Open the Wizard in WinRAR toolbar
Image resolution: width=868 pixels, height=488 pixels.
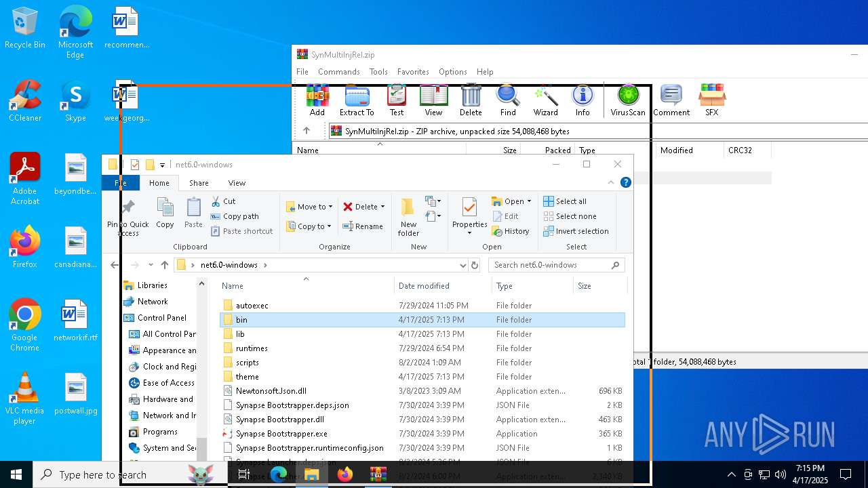click(545, 100)
